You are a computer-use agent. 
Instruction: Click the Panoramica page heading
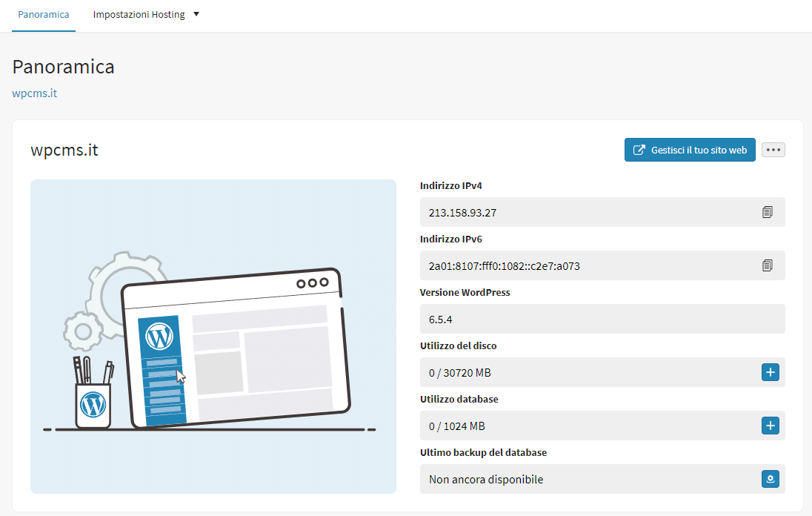[x=63, y=67]
